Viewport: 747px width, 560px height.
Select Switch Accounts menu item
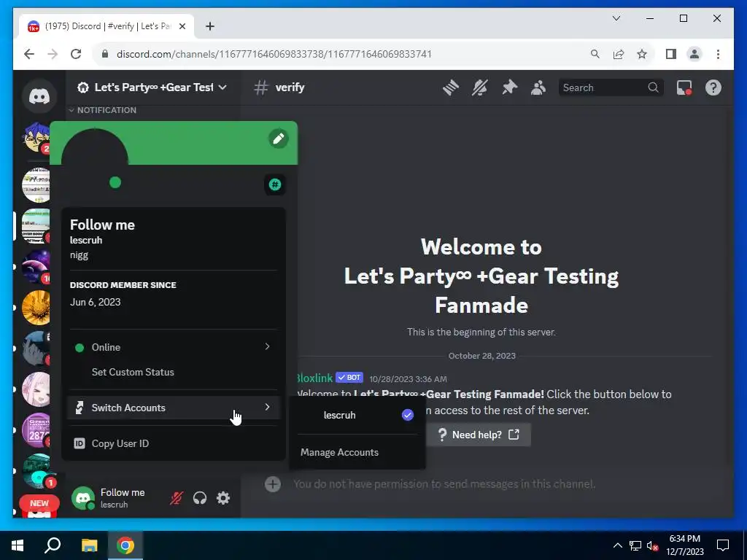174,408
